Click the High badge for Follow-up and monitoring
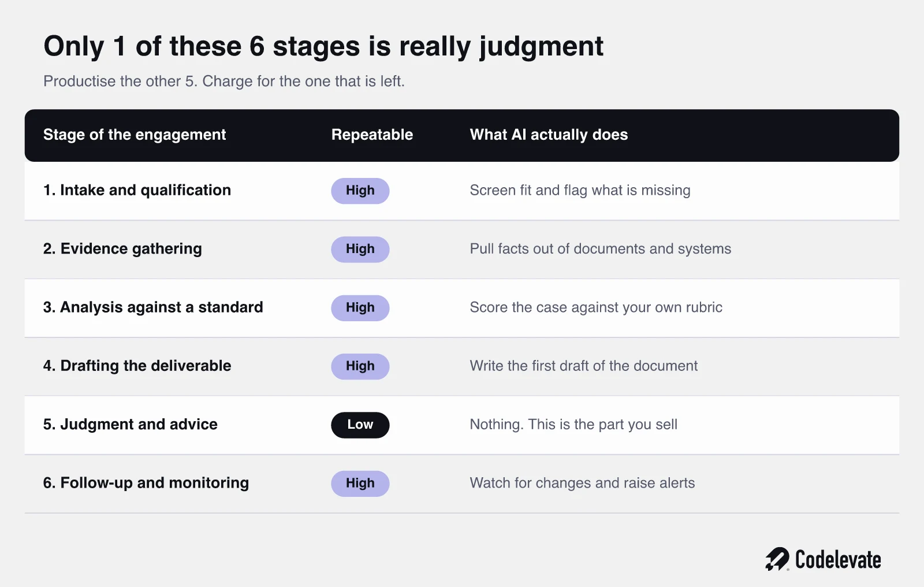The image size is (924, 587). [x=360, y=484]
